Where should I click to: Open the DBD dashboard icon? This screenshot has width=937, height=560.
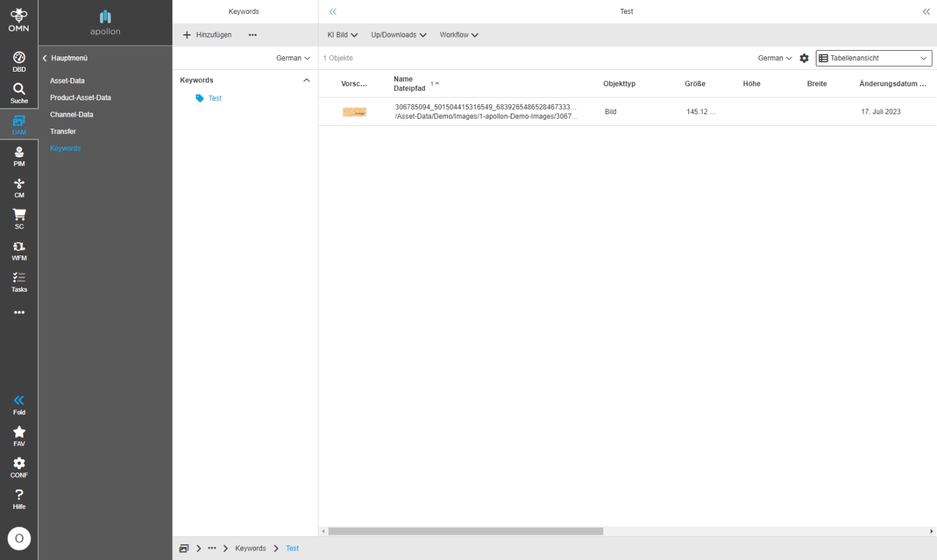pyautogui.click(x=19, y=62)
